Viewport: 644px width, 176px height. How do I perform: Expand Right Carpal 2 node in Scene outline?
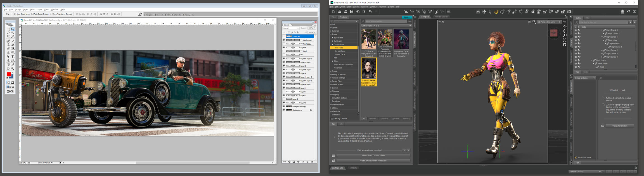click(602, 50)
